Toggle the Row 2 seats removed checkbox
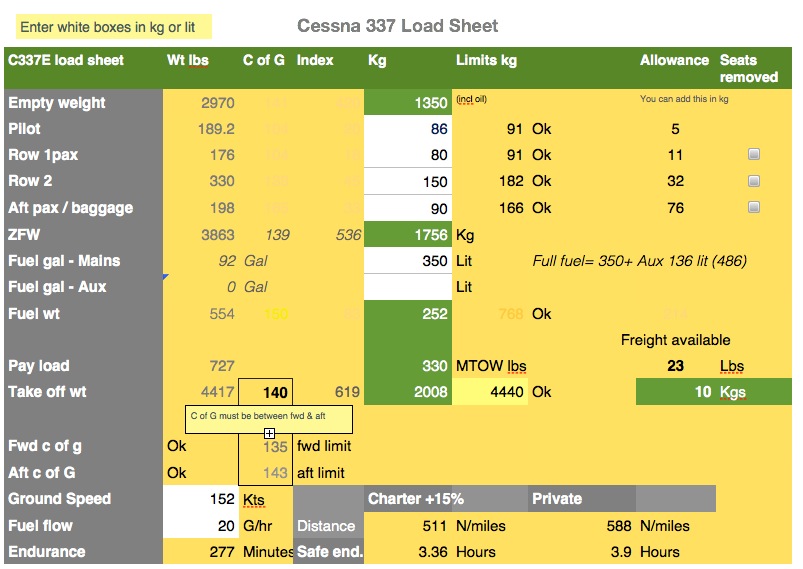The image size is (803, 569). pyautogui.click(x=754, y=181)
